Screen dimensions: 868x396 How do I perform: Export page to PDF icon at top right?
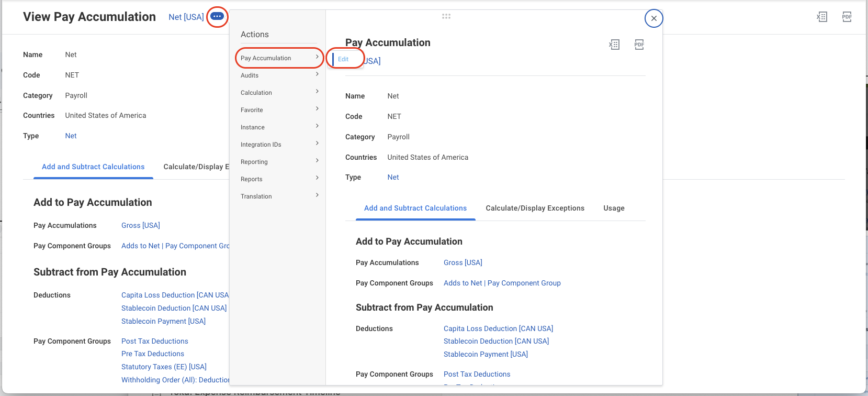[x=847, y=17]
